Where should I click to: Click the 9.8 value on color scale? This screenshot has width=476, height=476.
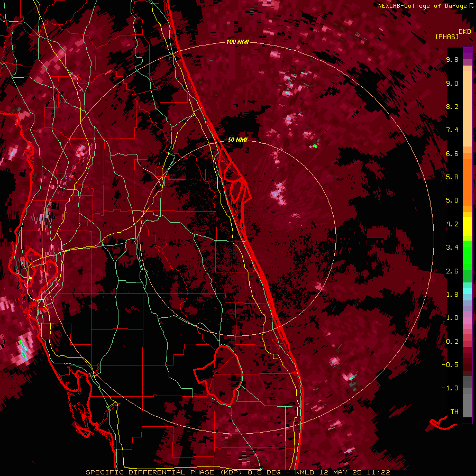tap(452, 60)
